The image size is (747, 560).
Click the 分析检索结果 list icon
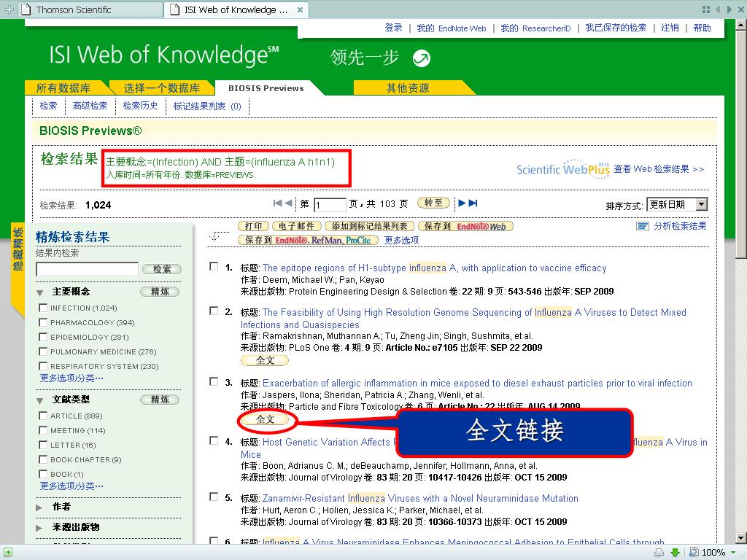[643, 226]
